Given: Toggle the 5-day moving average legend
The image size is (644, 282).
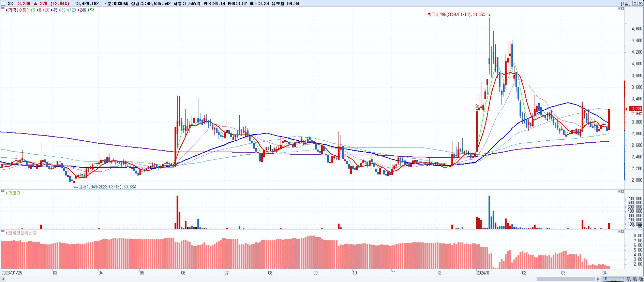Looking at the screenshot, I should (x=33, y=10).
